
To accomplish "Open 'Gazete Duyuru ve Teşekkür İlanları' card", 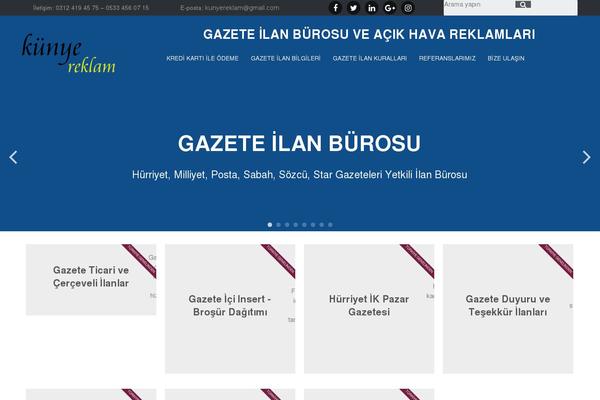I will point(508,309).
